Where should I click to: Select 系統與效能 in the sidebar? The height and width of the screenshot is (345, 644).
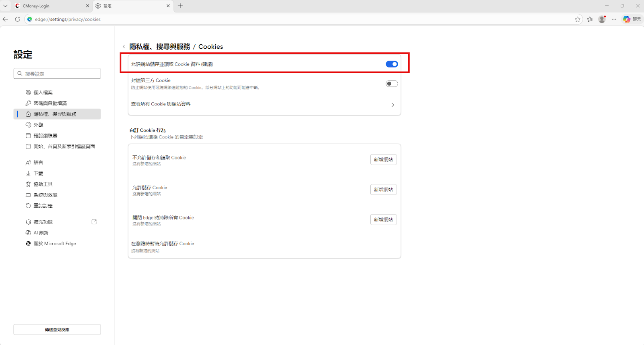coord(45,195)
